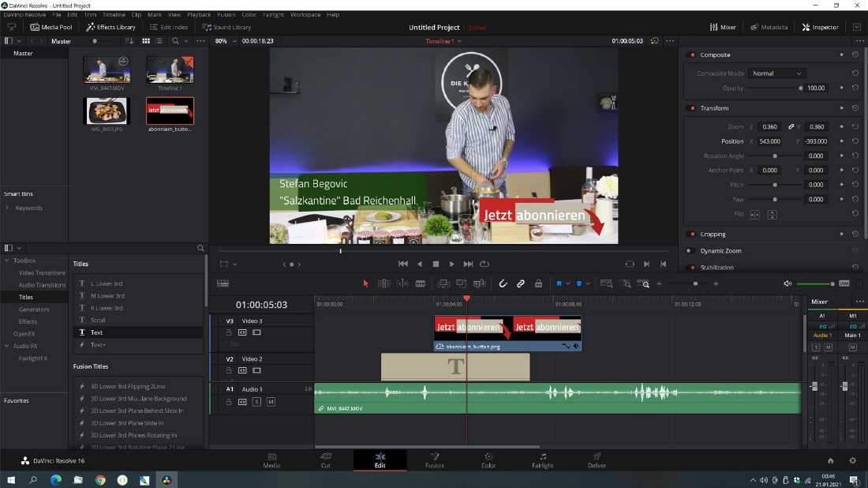Click the Go to Last Frame button
This screenshot has width=868, height=488.
(468, 265)
